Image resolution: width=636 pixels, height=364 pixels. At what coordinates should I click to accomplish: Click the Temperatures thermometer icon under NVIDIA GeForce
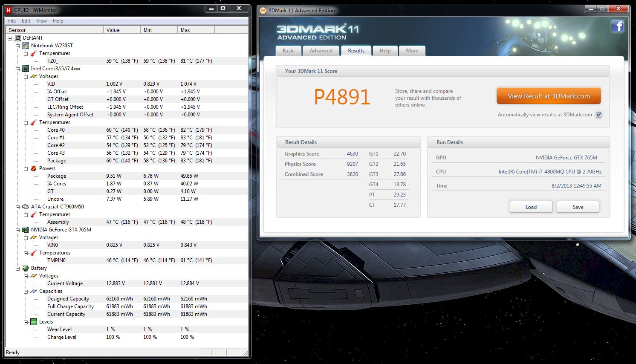(34, 253)
